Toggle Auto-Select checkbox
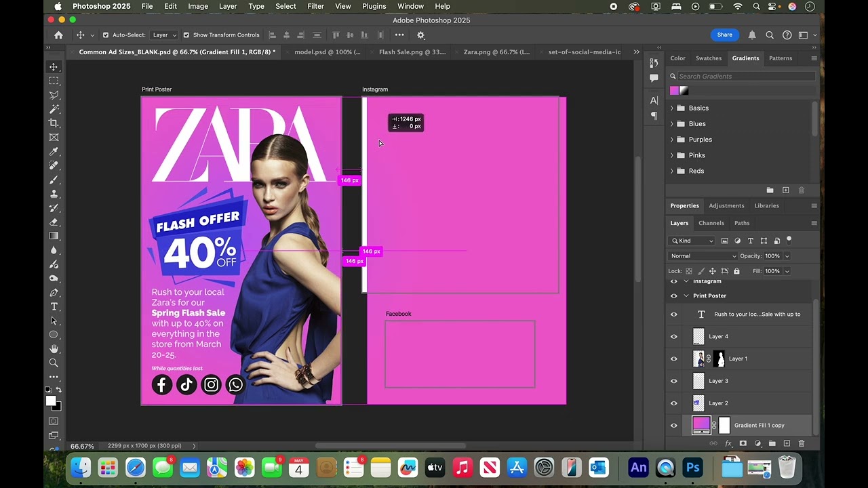The width and height of the screenshot is (868, 488). click(x=105, y=35)
